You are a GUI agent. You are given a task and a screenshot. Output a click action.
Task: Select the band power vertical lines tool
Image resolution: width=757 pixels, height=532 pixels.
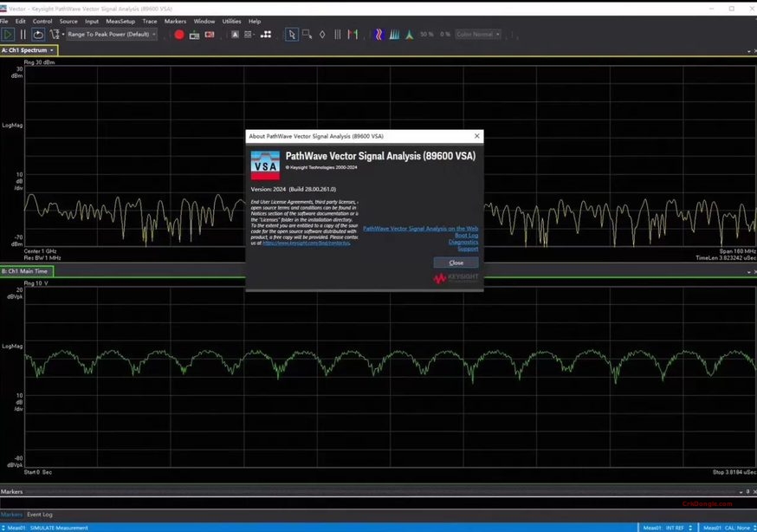pyautogui.click(x=338, y=35)
